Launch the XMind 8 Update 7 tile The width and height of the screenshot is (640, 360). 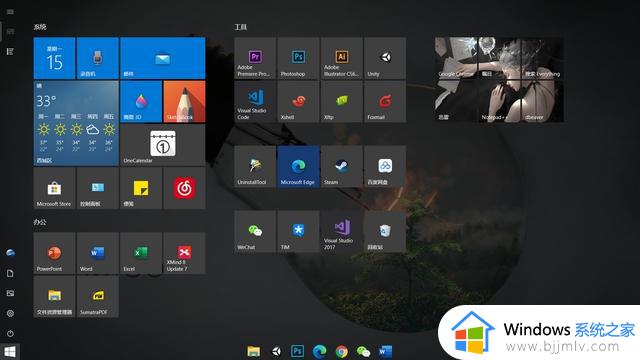tap(184, 253)
